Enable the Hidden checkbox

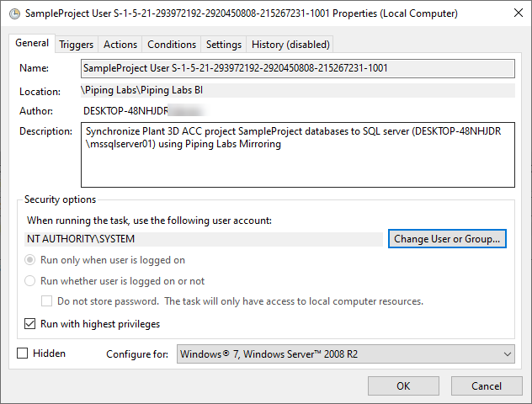pos(23,353)
